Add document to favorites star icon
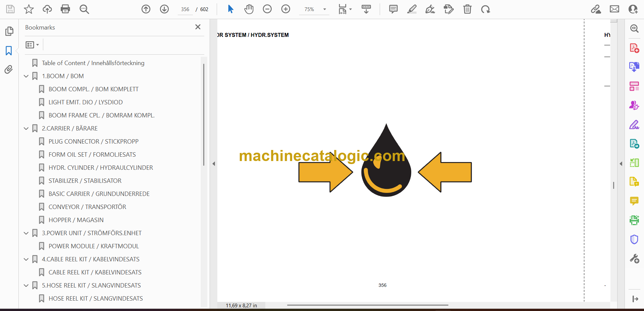 [29, 9]
